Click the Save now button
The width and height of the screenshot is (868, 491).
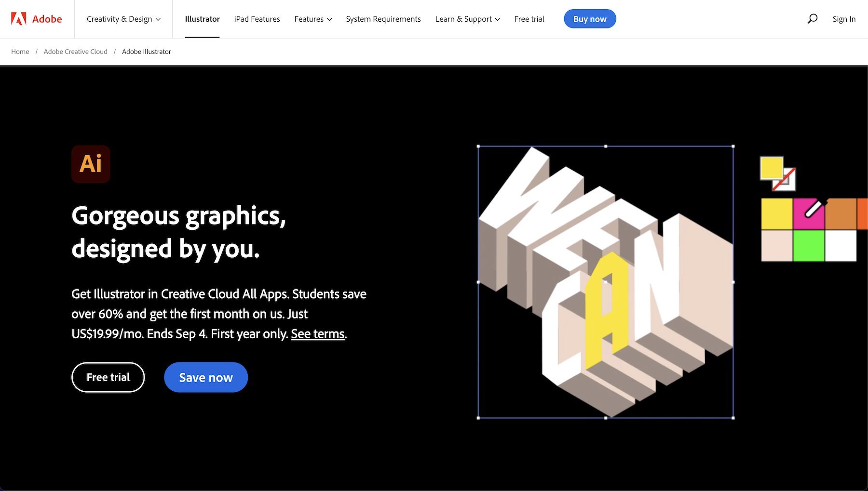[x=205, y=377]
